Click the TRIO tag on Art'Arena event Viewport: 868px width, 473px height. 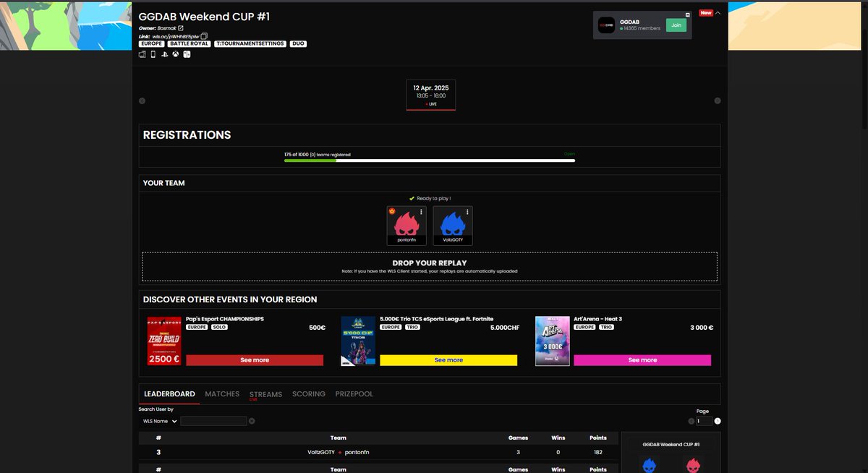point(606,327)
